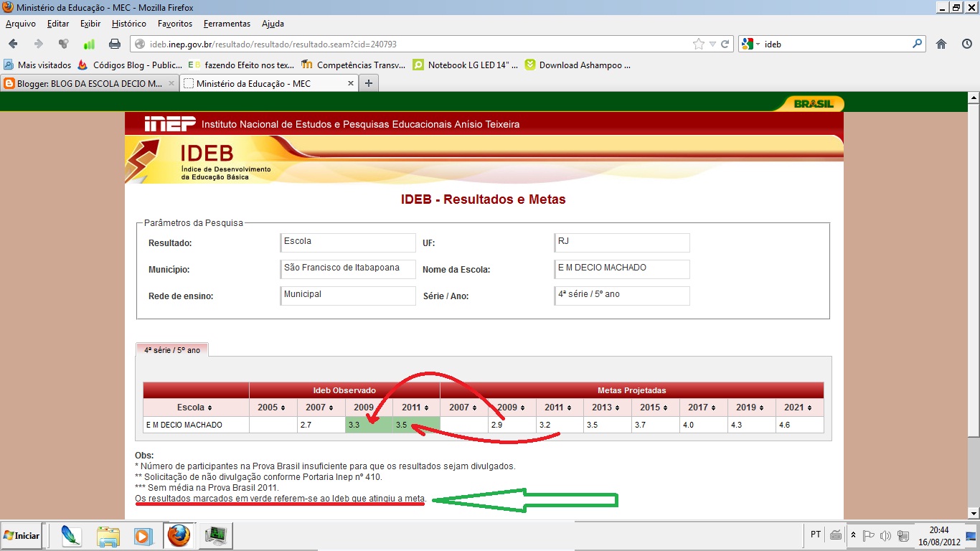
Task: Sort by Ideb Observado 2007 column
Action: pos(321,408)
